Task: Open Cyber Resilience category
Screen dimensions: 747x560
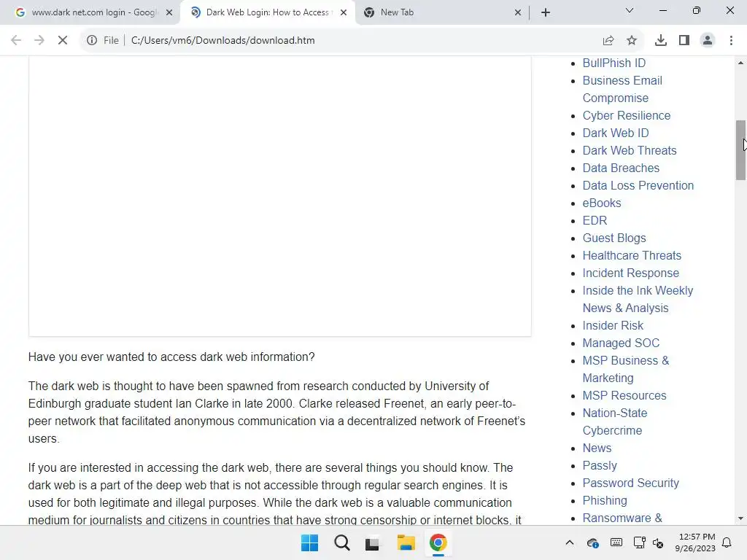Action: pos(626,115)
